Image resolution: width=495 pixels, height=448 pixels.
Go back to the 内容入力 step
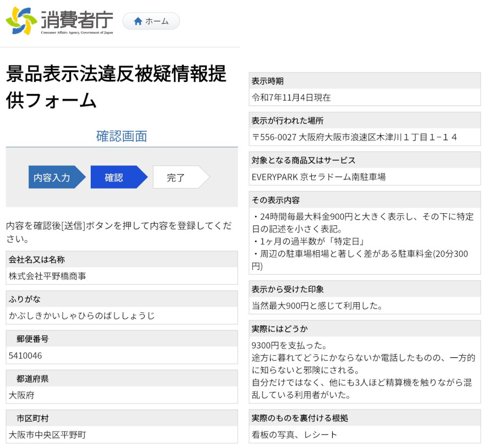tap(53, 178)
